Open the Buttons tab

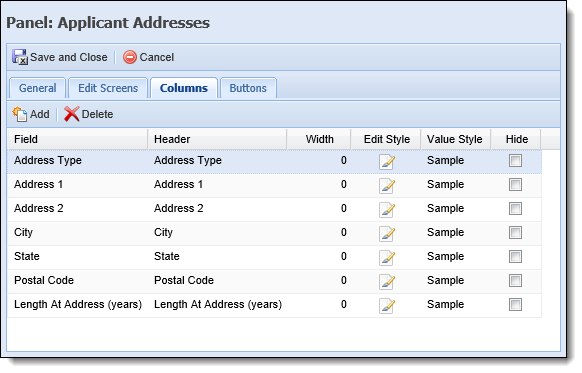[248, 88]
